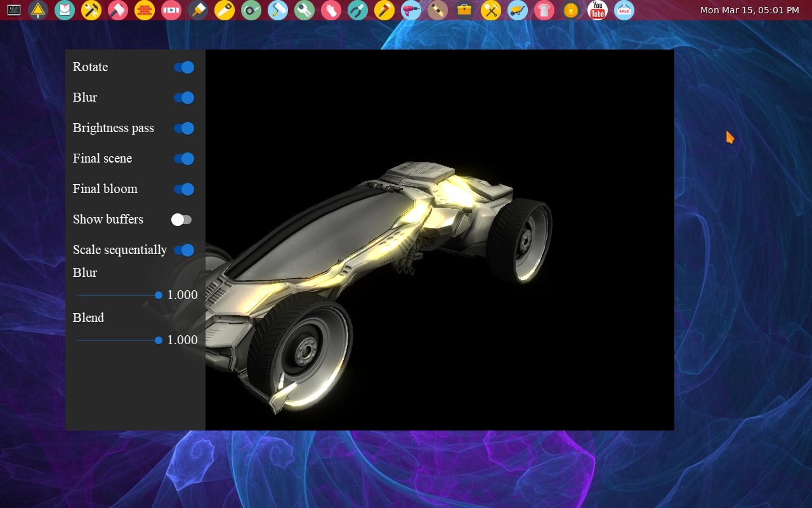Click the shovel and pickaxe icon
The width and height of the screenshot is (812, 508).
[491, 10]
